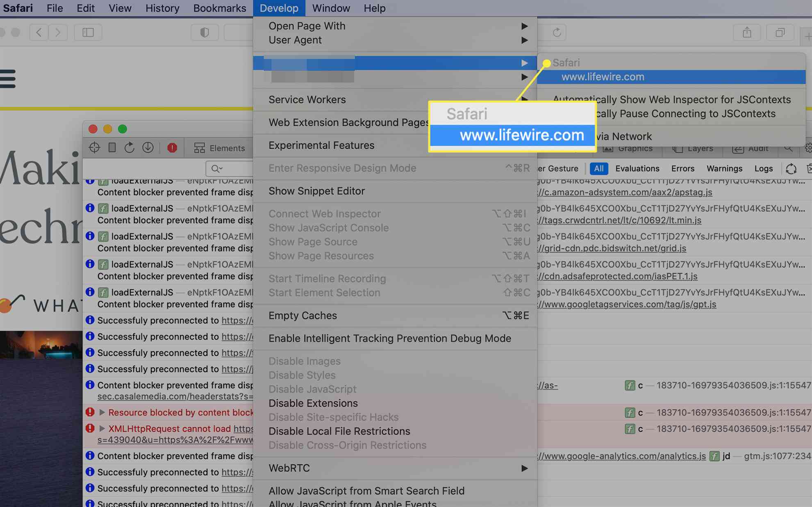
Task: Click the red error count badge in inspector
Action: coord(172,148)
